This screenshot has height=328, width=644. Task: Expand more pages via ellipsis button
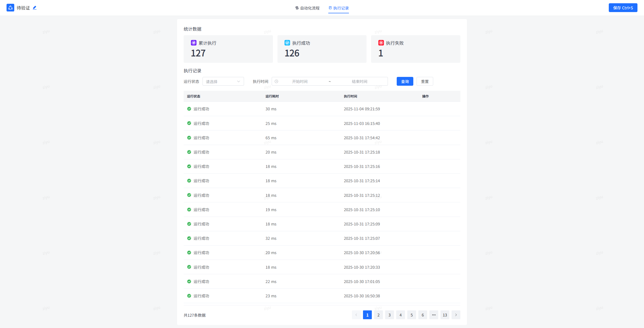pyautogui.click(x=434, y=315)
